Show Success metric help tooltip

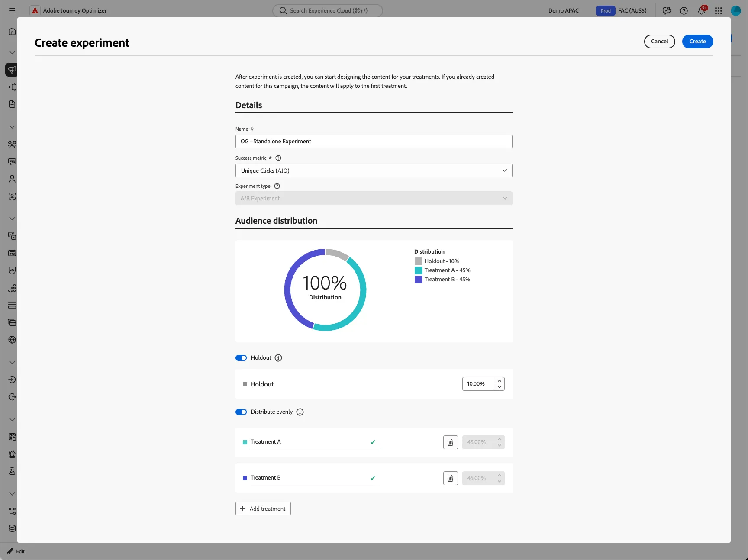click(278, 158)
